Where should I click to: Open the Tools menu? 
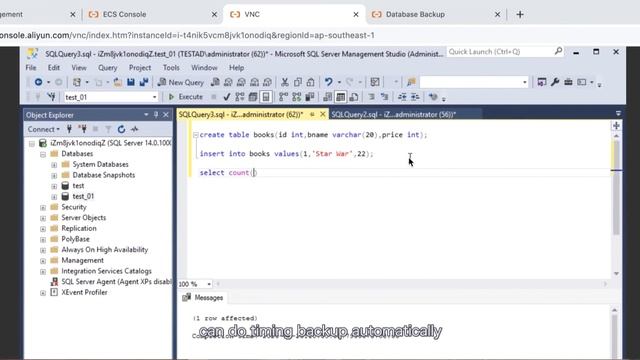pos(171,68)
